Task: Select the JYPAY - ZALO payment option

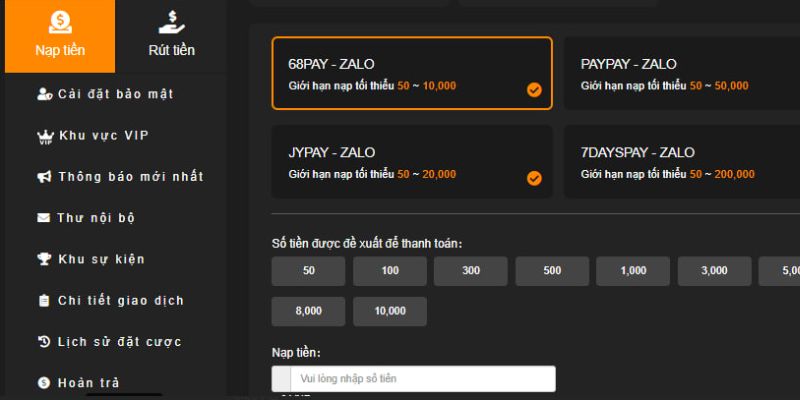Action: tap(412, 161)
